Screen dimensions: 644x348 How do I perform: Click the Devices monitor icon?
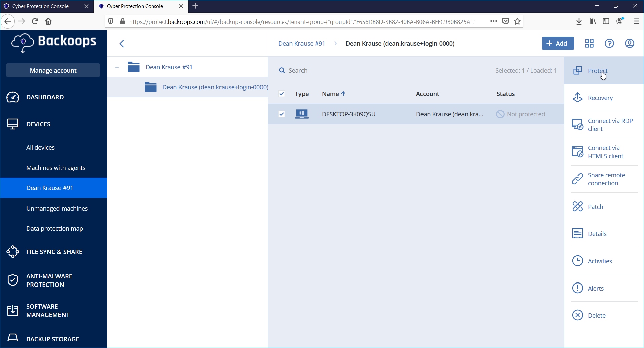coord(13,124)
